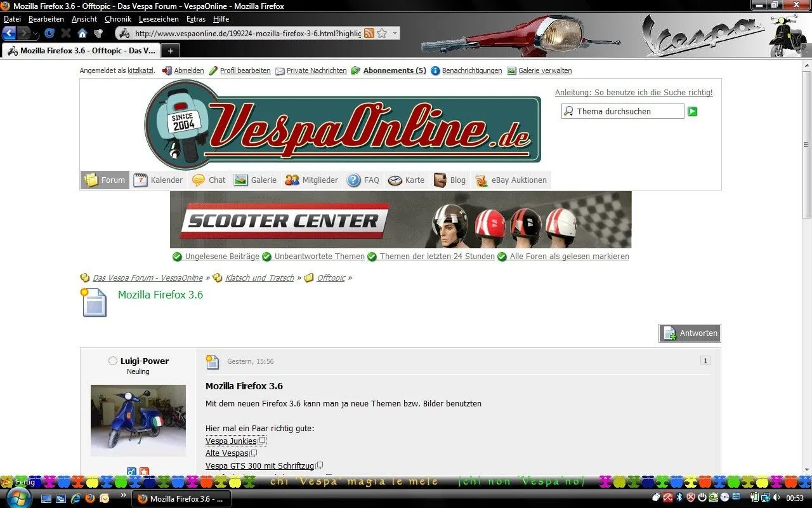Click the VespaOnline.de logo banner

click(x=343, y=124)
